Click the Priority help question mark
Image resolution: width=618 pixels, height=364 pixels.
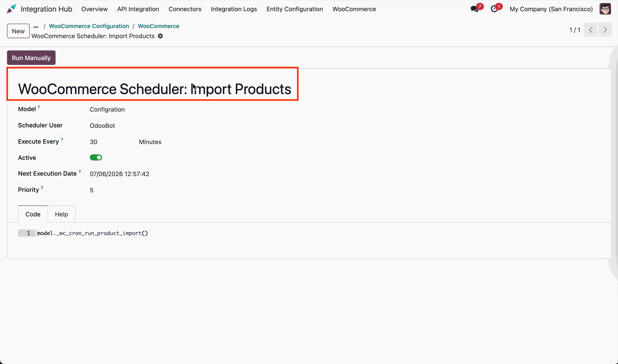pos(42,188)
